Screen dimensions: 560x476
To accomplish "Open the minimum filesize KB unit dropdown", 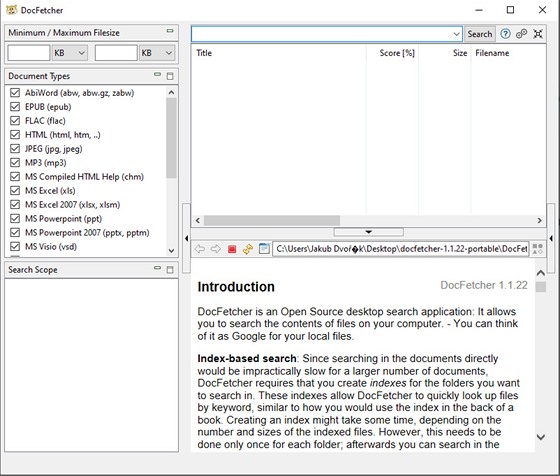I will coord(70,53).
